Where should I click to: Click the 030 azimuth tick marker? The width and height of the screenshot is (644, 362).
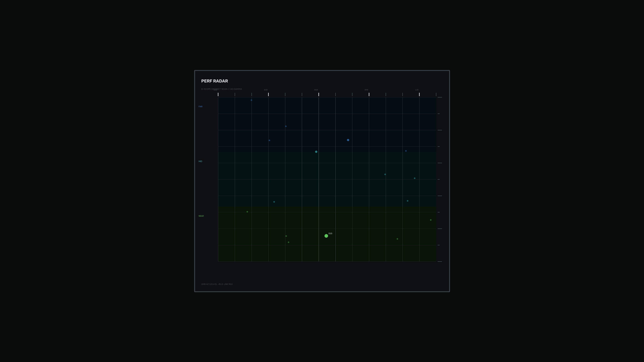pyautogui.click(x=269, y=94)
